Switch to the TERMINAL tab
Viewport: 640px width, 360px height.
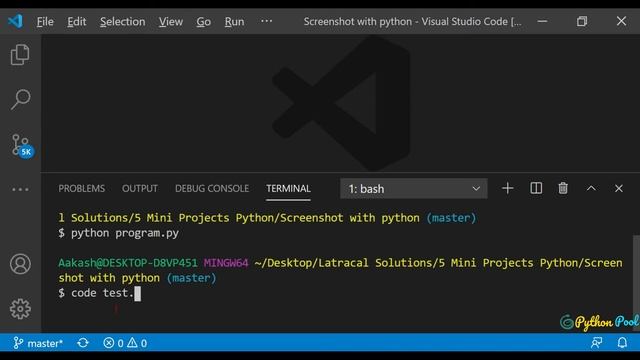(288, 189)
